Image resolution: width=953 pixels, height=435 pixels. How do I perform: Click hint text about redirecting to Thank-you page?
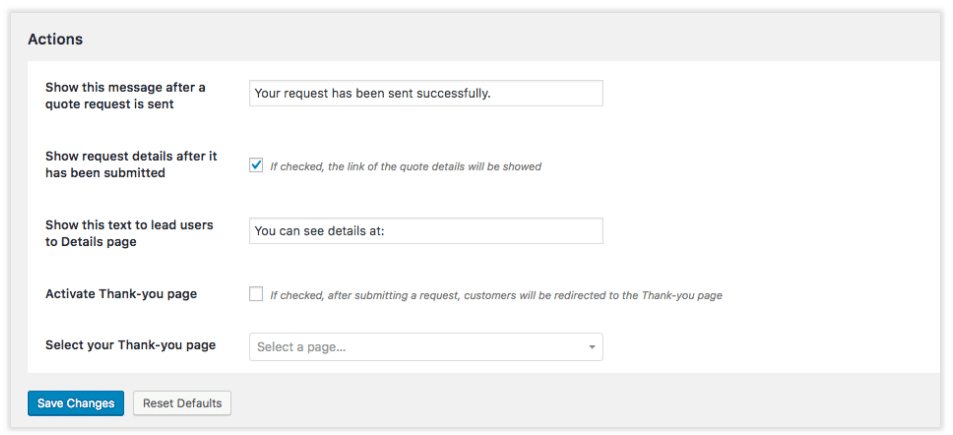point(497,296)
